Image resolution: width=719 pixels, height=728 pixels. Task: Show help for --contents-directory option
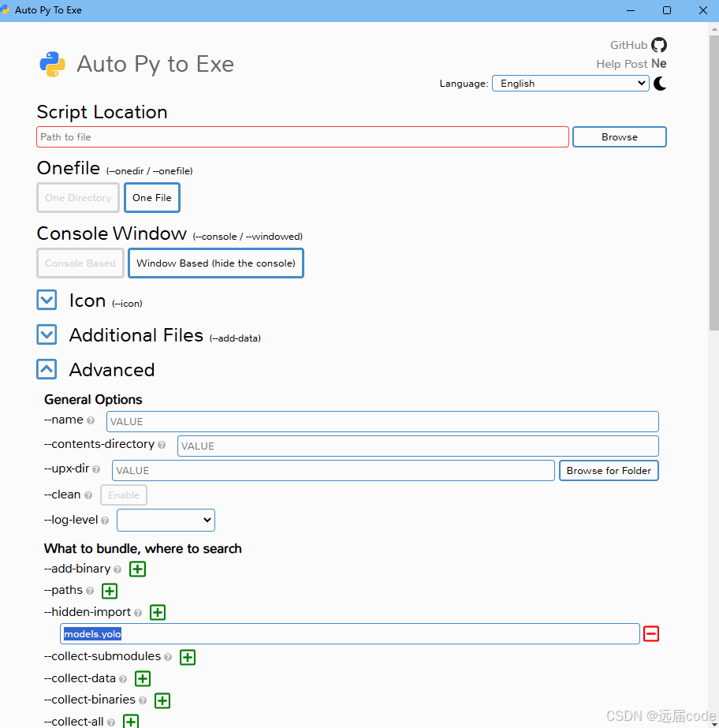162,445
